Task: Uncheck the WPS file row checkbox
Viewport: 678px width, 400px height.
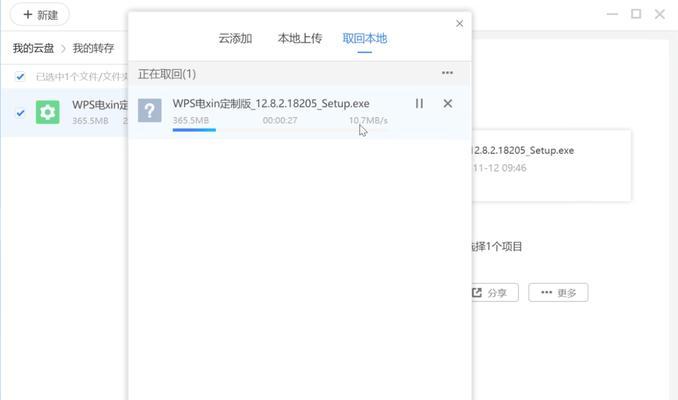Action: (x=20, y=113)
